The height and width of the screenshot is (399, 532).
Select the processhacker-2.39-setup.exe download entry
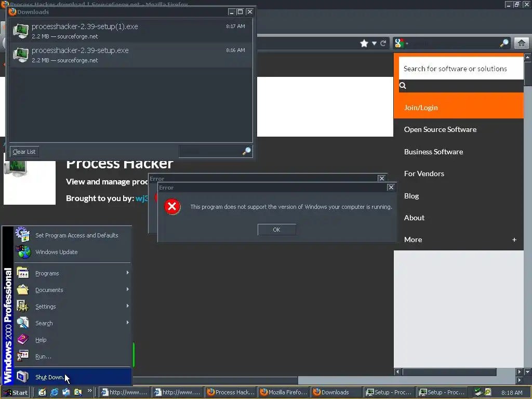pos(131,55)
